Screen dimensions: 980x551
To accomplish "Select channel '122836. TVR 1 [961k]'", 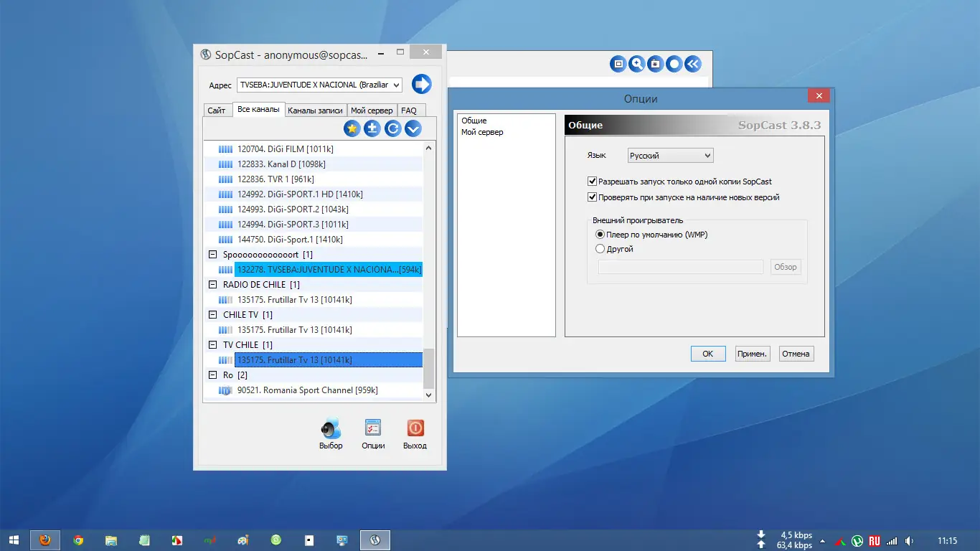I will 275,179.
